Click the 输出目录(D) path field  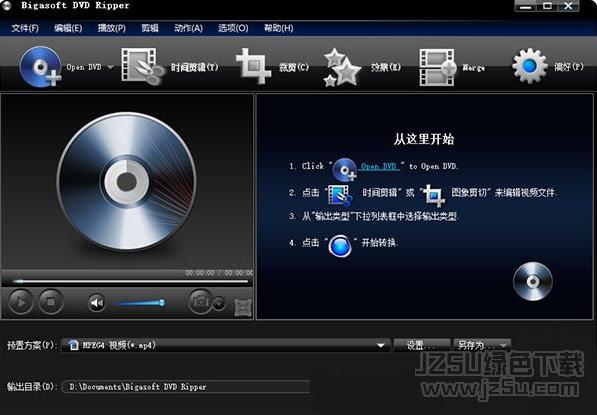pyautogui.click(x=186, y=386)
